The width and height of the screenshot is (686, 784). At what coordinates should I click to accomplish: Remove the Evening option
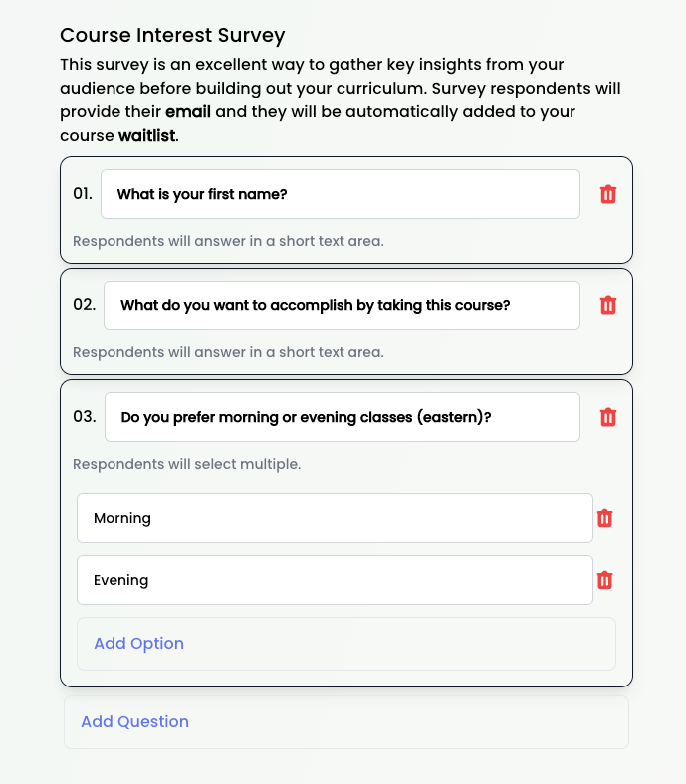[x=604, y=580]
